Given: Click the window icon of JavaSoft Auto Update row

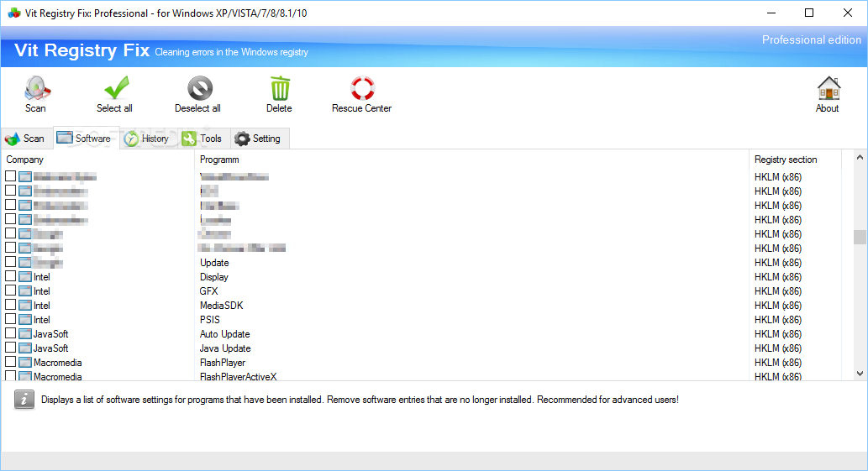Looking at the screenshot, I should (25, 334).
